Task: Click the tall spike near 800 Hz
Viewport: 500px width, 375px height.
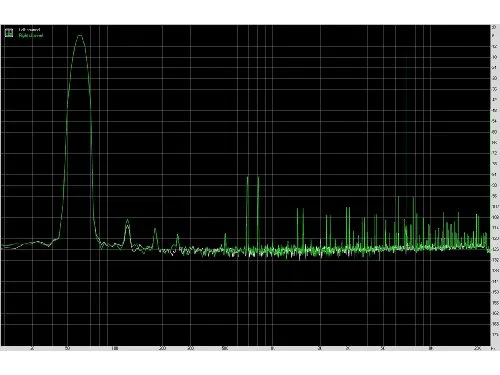Action: tap(258, 178)
